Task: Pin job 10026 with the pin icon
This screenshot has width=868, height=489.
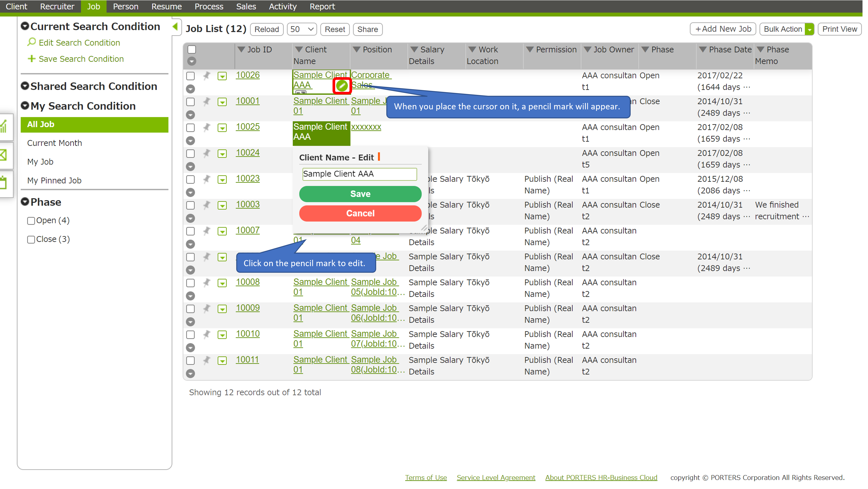Action: coord(207,75)
